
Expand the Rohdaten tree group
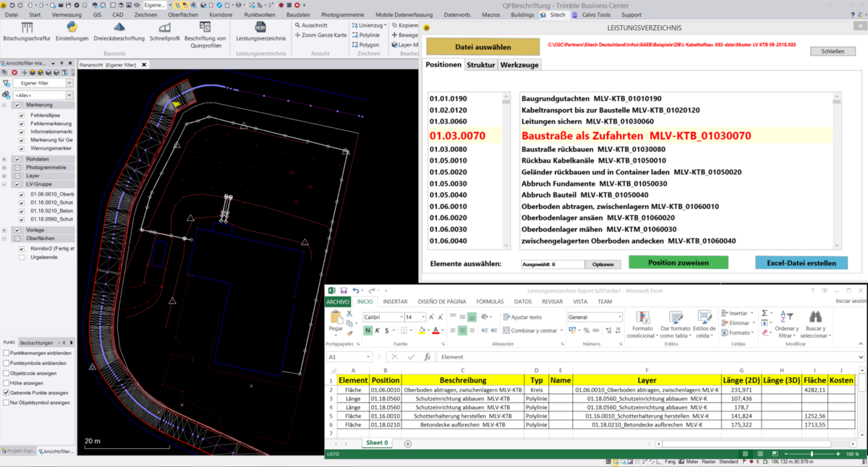pos(5,159)
